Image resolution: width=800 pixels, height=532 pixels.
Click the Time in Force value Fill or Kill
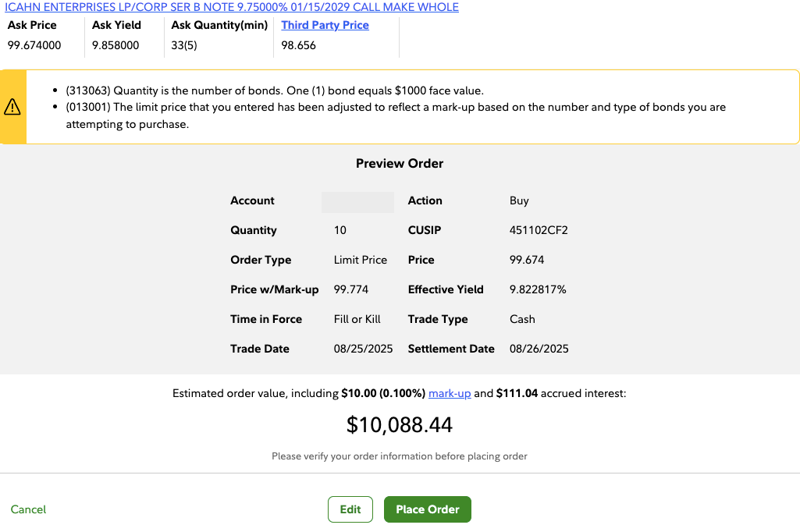pyautogui.click(x=357, y=319)
